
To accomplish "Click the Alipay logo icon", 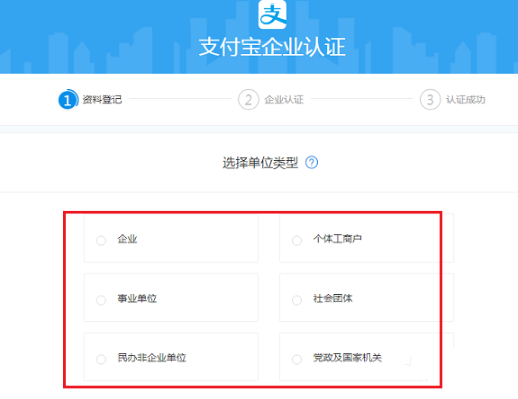I will tap(272, 15).
